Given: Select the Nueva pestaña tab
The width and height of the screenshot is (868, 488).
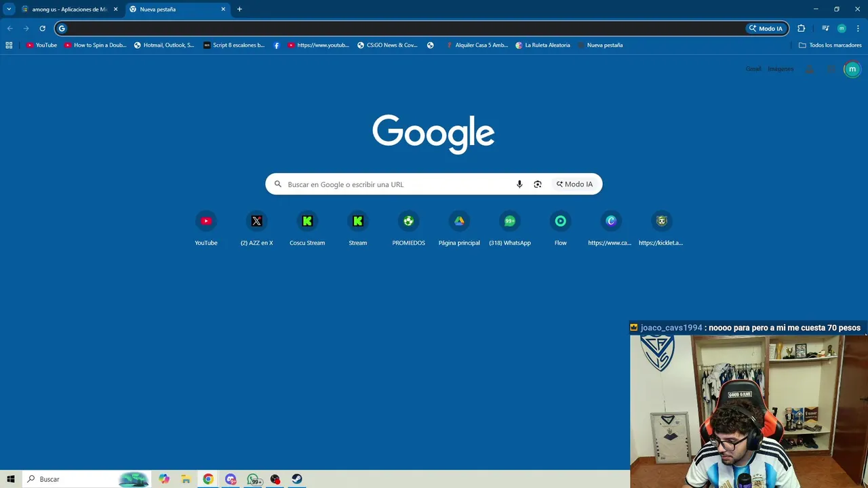Looking at the screenshot, I should (x=178, y=9).
